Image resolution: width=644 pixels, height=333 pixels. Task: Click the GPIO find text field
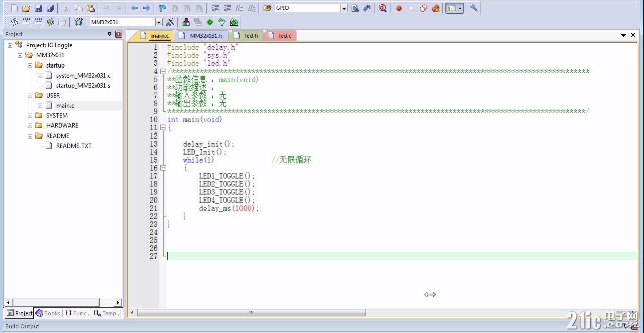click(307, 8)
